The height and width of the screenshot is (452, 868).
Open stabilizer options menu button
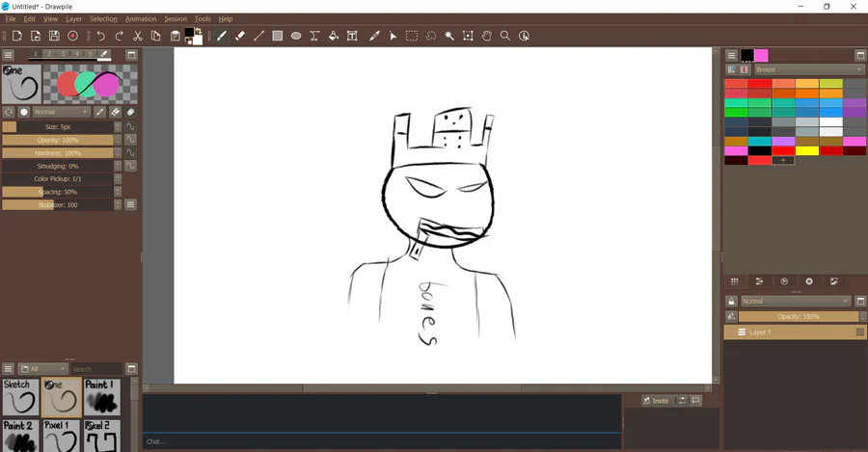pos(130,204)
